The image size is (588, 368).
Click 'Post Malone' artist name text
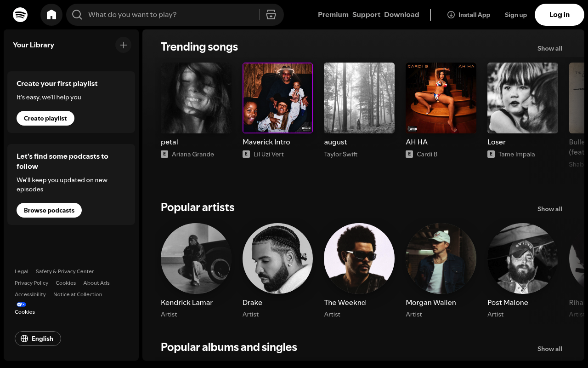tap(508, 303)
